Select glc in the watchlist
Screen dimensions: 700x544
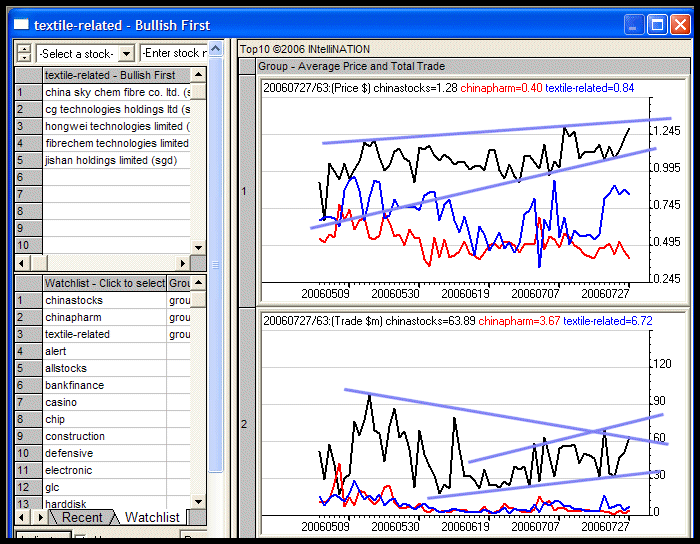pyautogui.click(x=105, y=487)
